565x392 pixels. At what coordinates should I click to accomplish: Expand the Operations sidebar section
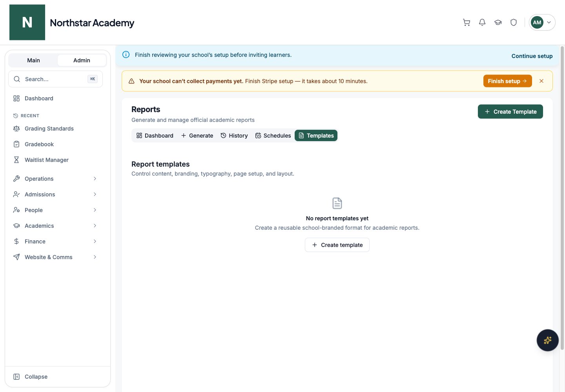(x=55, y=179)
